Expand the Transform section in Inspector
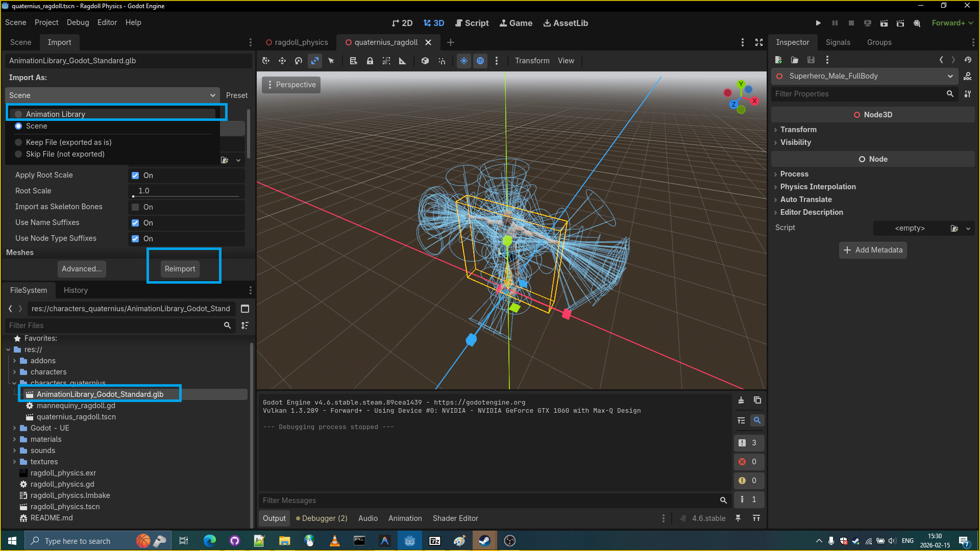 point(798,130)
